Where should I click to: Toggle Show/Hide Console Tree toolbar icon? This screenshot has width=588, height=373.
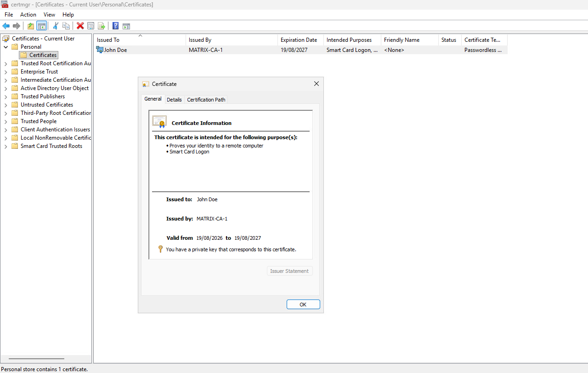tap(41, 26)
